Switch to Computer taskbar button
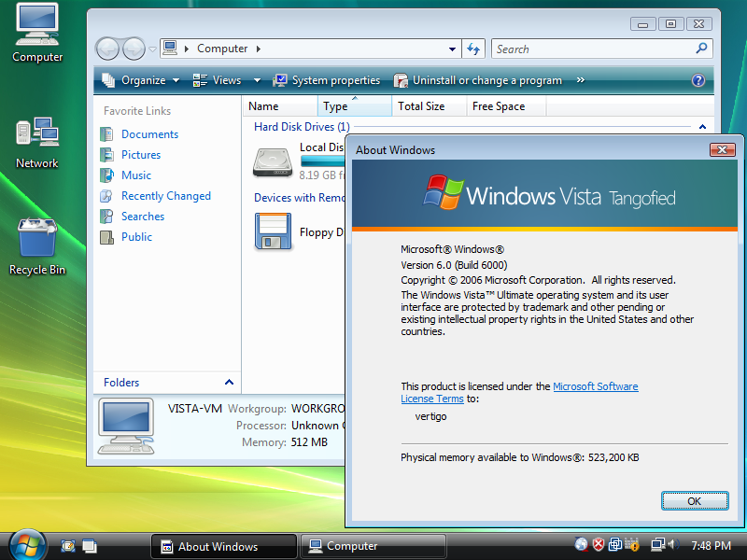This screenshot has width=747, height=560. [373, 546]
